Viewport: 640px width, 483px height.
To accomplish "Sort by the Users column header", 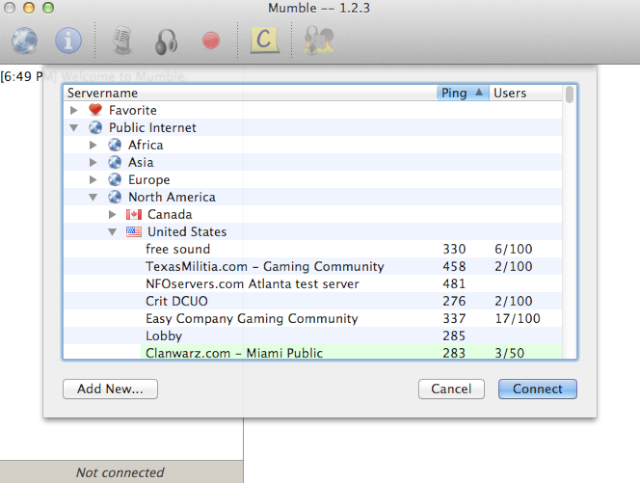I will click(526, 93).
